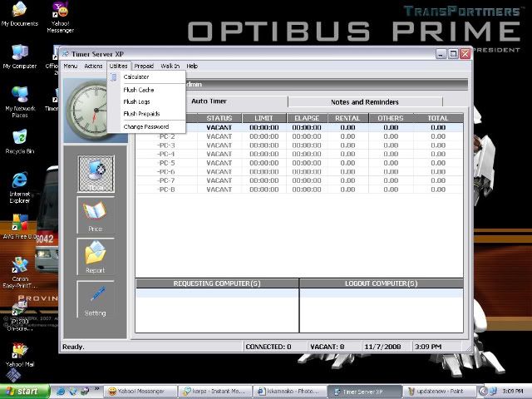Click the RENTAL column header
The image size is (532, 399).
tap(347, 118)
